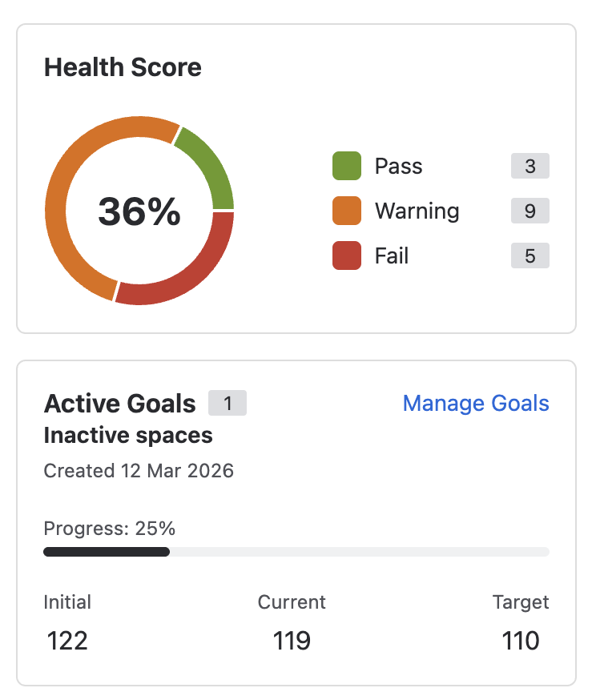The width and height of the screenshot is (596, 700).
Task: Click the orange Warning legend swatch
Action: 347,211
